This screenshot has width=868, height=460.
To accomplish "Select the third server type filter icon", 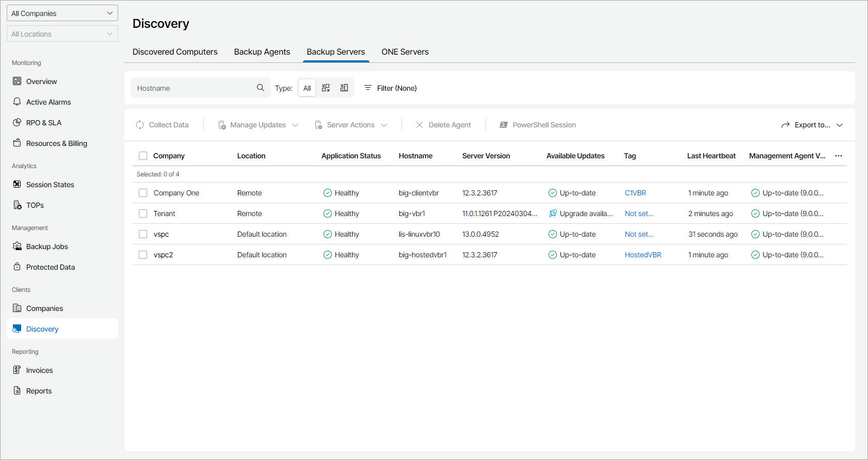I will pos(344,88).
